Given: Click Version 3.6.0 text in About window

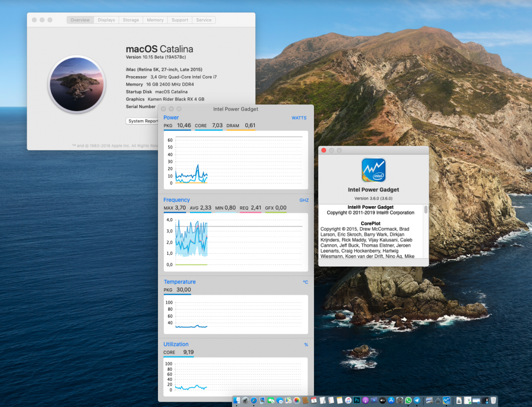Looking at the screenshot, I should (373, 198).
